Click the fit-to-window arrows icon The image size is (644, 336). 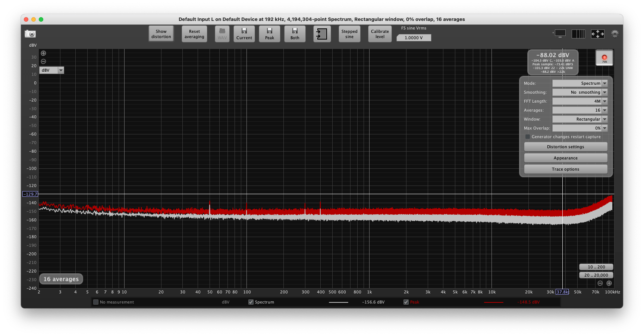pyautogui.click(x=598, y=34)
